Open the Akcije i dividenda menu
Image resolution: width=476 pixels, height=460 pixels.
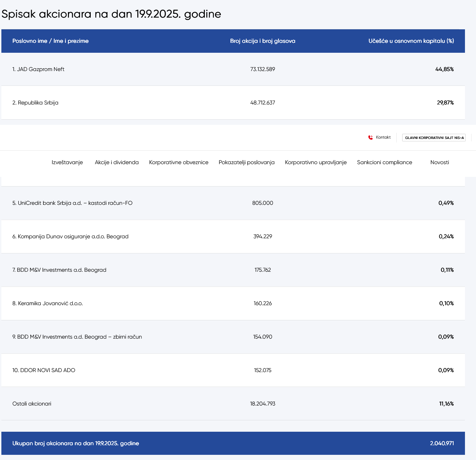[117, 162]
